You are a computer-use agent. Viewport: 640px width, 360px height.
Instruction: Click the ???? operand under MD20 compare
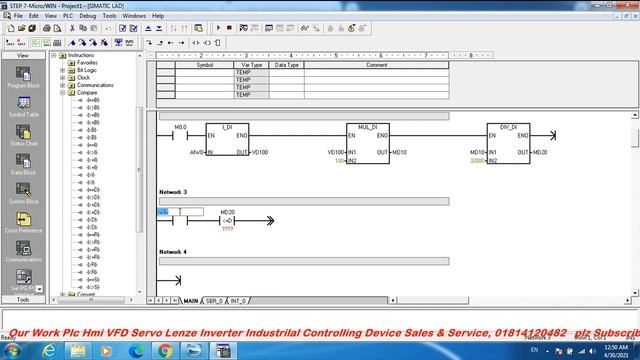(227, 229)
